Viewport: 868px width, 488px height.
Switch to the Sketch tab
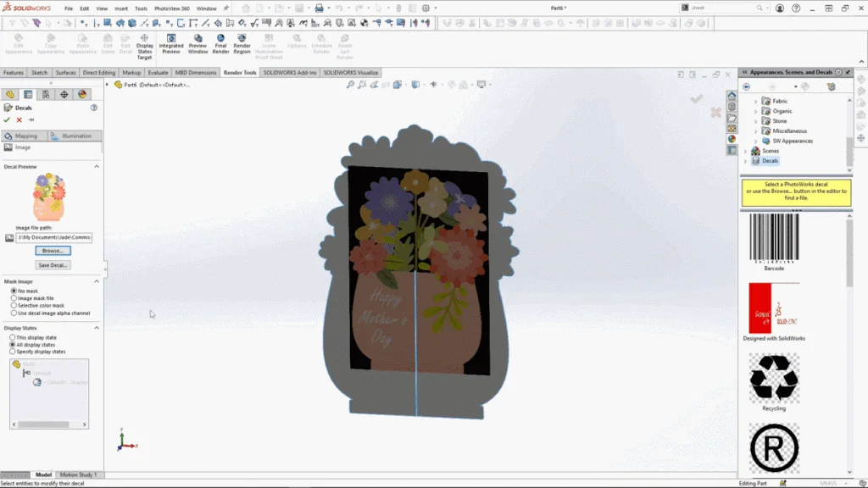39,73
